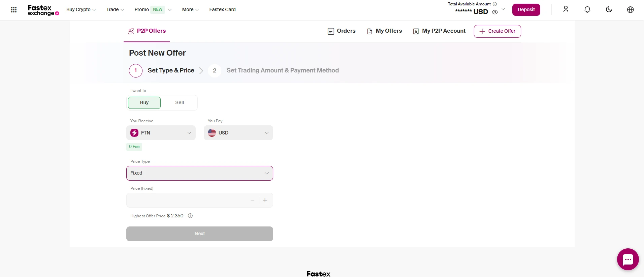Open the apps grid menu icon
This screenshot has width=644, height=277.
click(14, 10)
